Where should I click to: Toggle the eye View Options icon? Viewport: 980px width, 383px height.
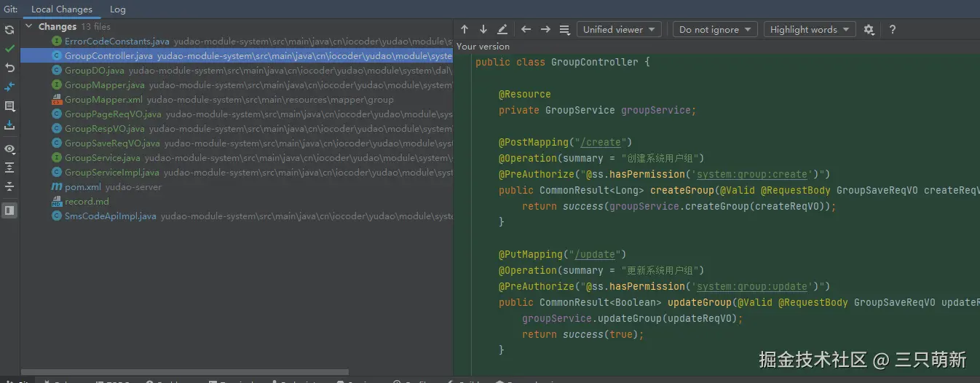tap(9, 149)
